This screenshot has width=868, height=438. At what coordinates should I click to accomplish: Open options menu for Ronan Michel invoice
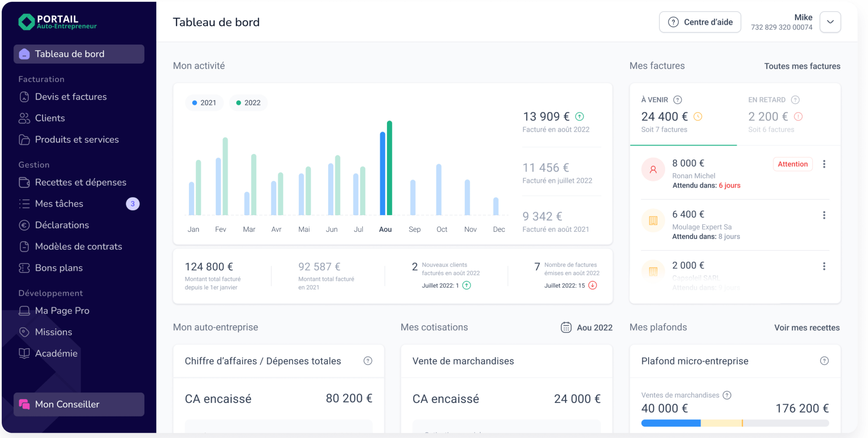pos(824,164)
